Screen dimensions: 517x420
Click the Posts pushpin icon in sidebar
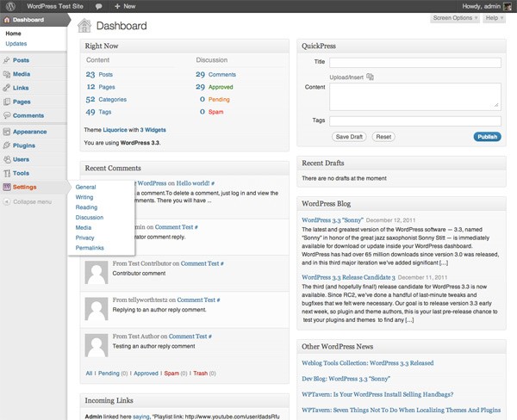[x=7, y=60]
